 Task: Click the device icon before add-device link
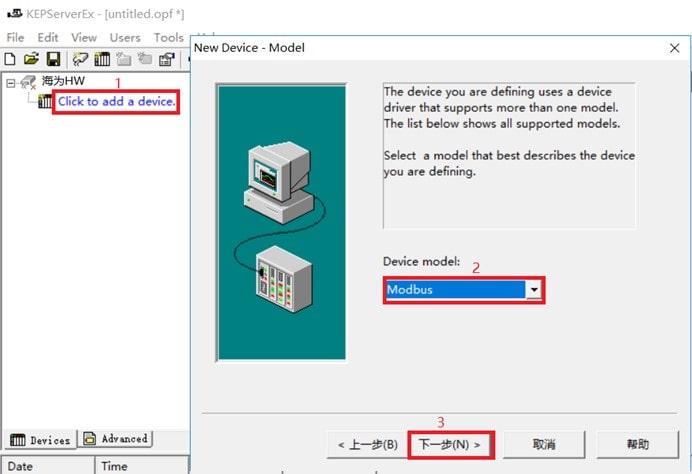point(45,102)
